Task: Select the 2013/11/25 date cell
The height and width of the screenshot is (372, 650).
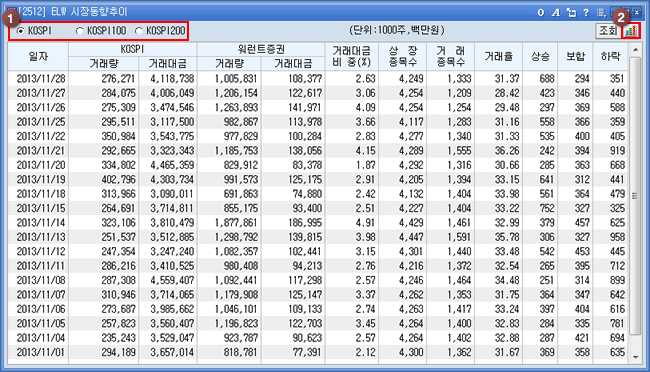Action: [x=41, y=122]
